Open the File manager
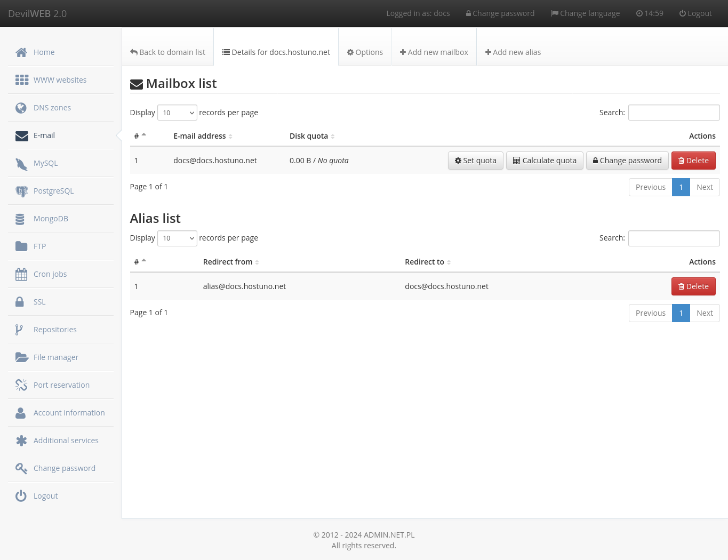This screenshot has height=560, width=728. tap(55, 357)
